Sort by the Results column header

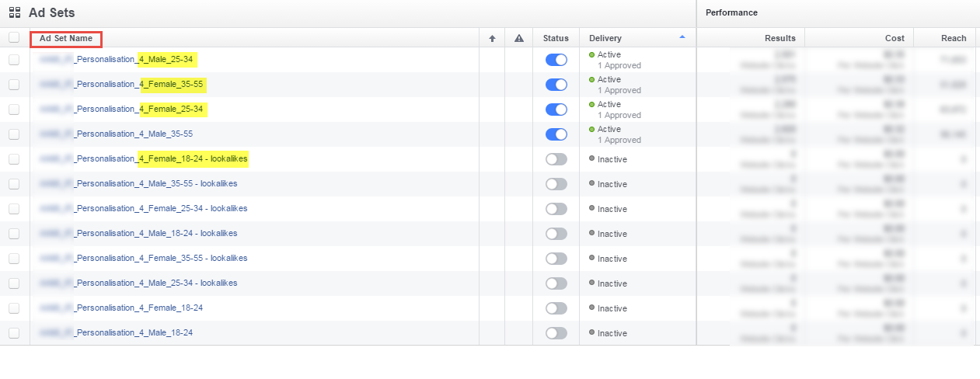(x=779, y=38)
